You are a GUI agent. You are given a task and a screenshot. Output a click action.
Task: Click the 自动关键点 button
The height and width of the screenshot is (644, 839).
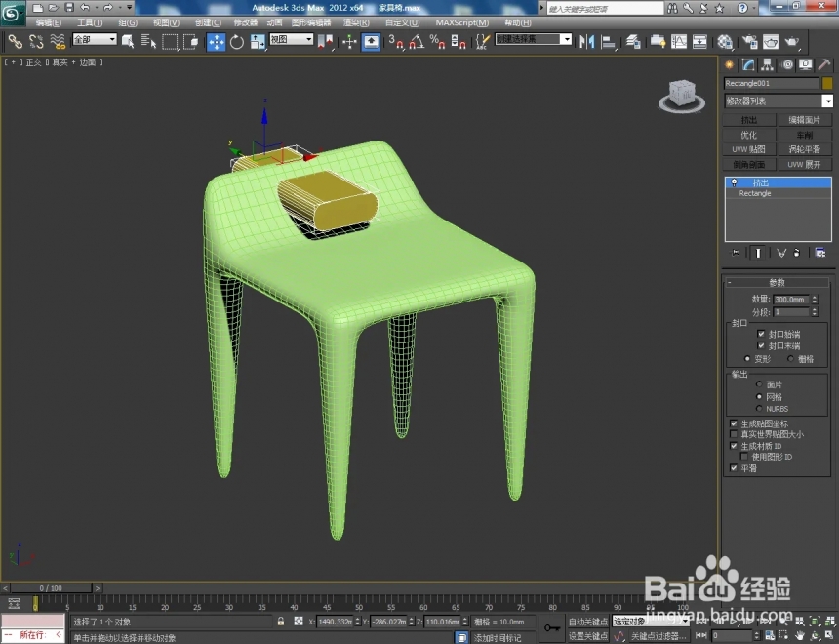pyautogui.click(x=588, y=622)
